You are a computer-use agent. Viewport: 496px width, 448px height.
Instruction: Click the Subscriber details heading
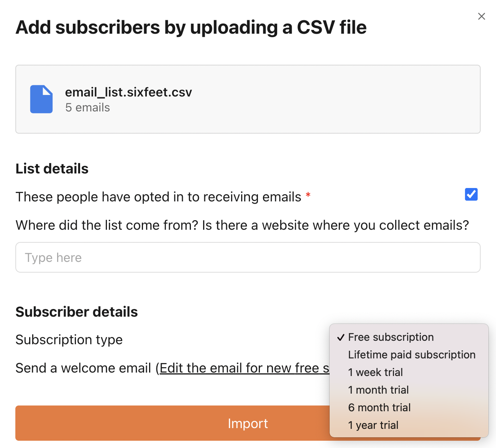(77, 312)
